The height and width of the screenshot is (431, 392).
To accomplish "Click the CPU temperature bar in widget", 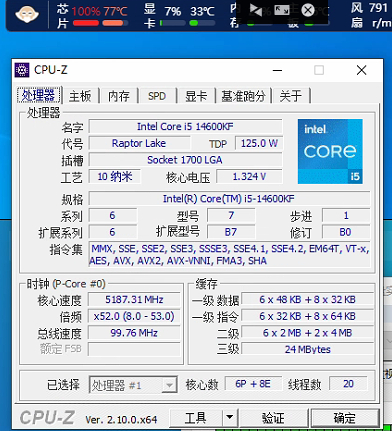I will [x=115, y=23].
